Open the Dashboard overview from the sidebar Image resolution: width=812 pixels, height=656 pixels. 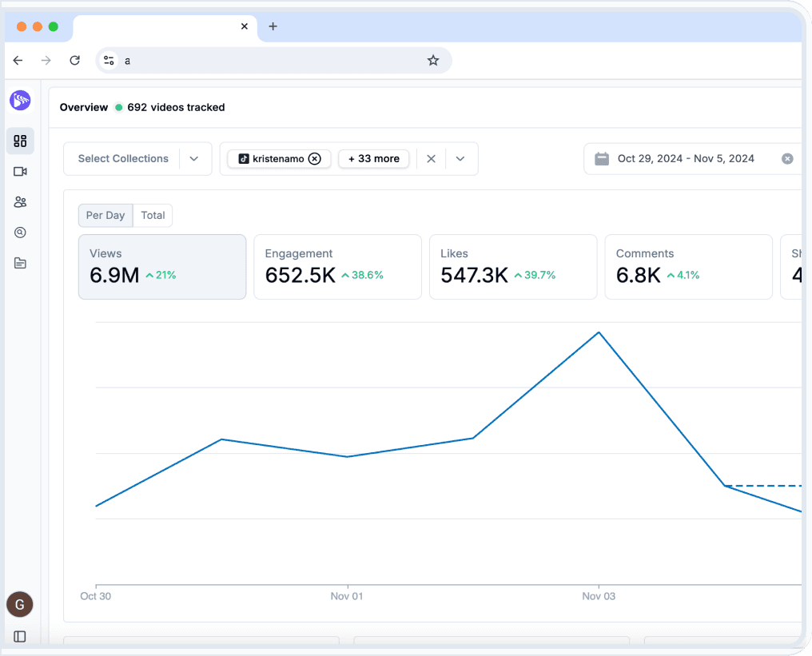click(20, 141)
